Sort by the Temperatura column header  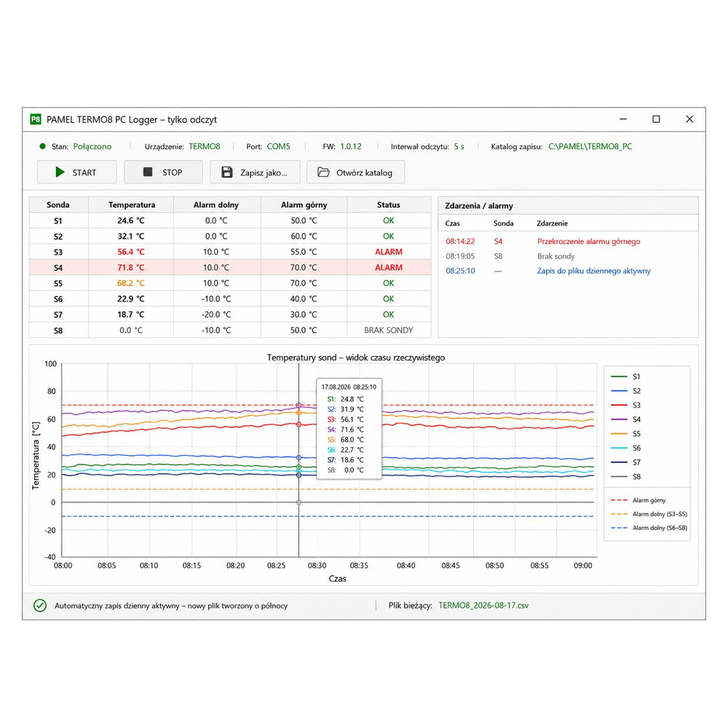click(132, 205)
